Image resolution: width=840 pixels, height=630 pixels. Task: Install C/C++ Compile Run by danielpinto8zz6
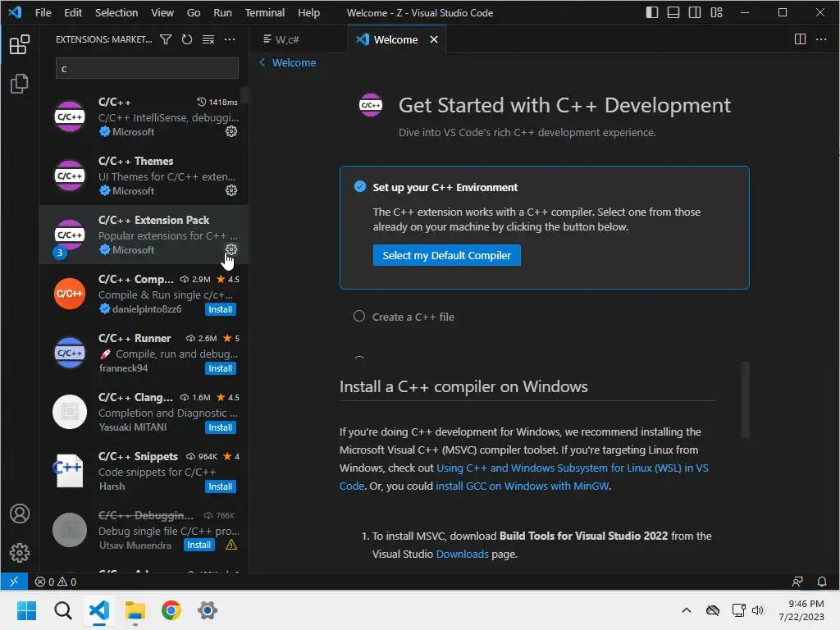[x=220, y=309]
